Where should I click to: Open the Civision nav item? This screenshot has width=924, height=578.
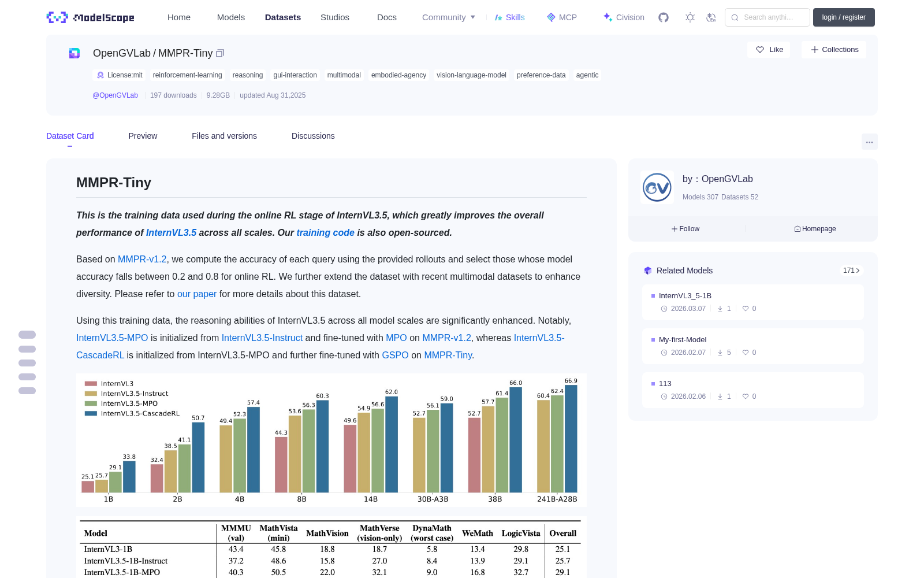pos(624,17)
